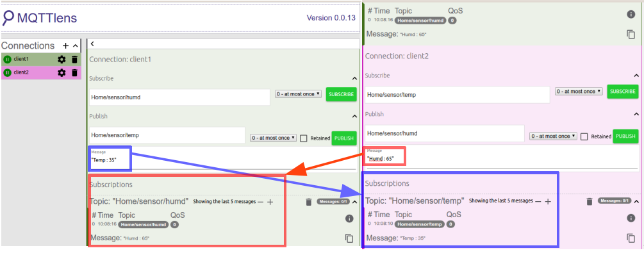Open client1 connection settings gear
Image resolution: width=644 pixels, height=255 pixels.
62,60
